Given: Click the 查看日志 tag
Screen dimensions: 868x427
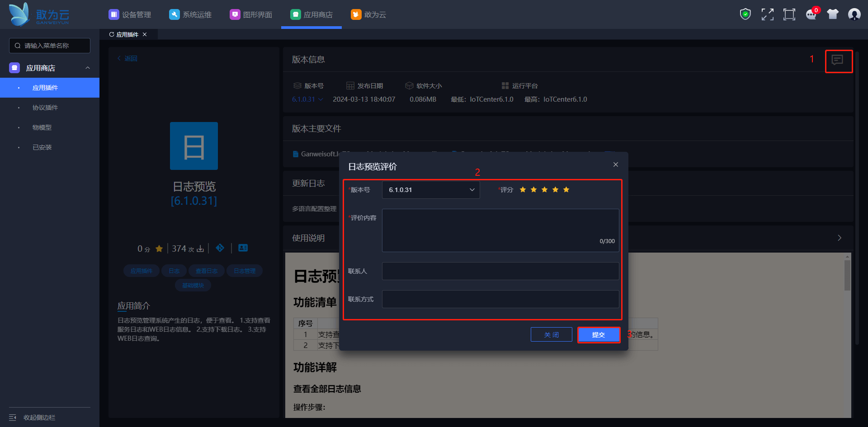Looking at the screenshot, I should pyautogui.click(x=207, y=271).
